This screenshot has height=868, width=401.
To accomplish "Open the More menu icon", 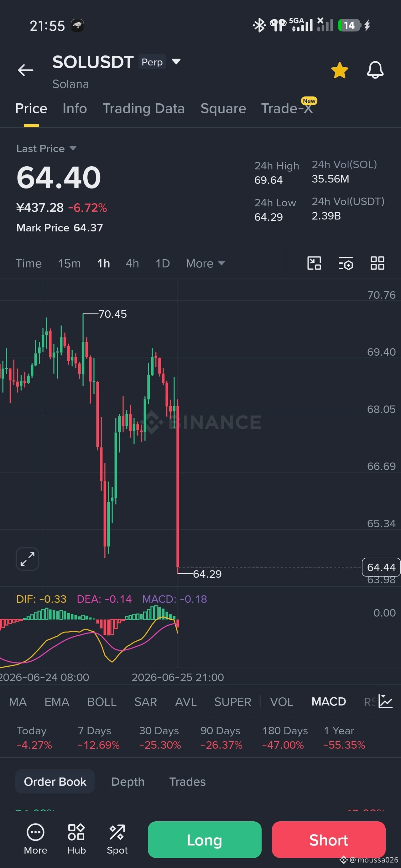I will [35, 840].
